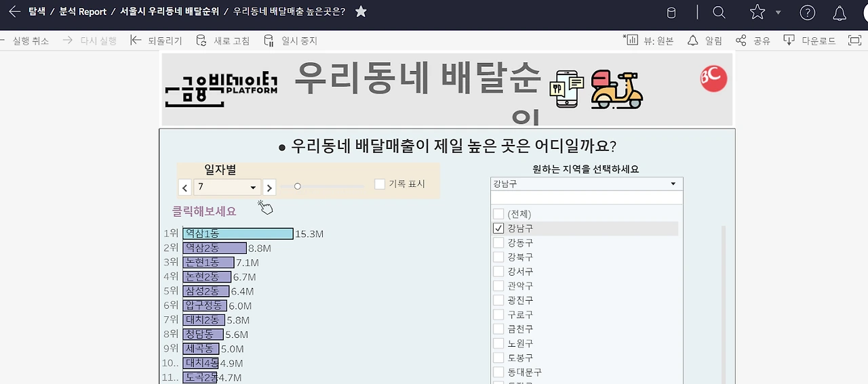Open the 뷰: 원본 view menu
The image size is (868, 384).
[648, 41]
